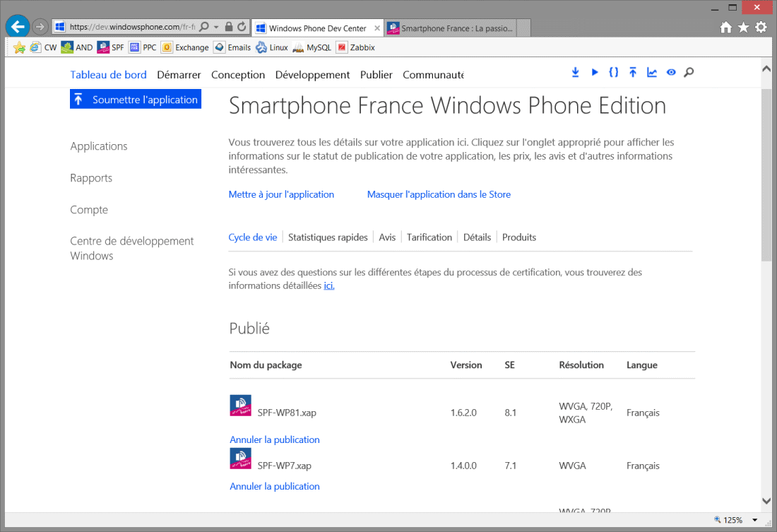Viewport: 777px width, 532px height.
Task: Select the Tarification tab
Action: coord(429,237)
